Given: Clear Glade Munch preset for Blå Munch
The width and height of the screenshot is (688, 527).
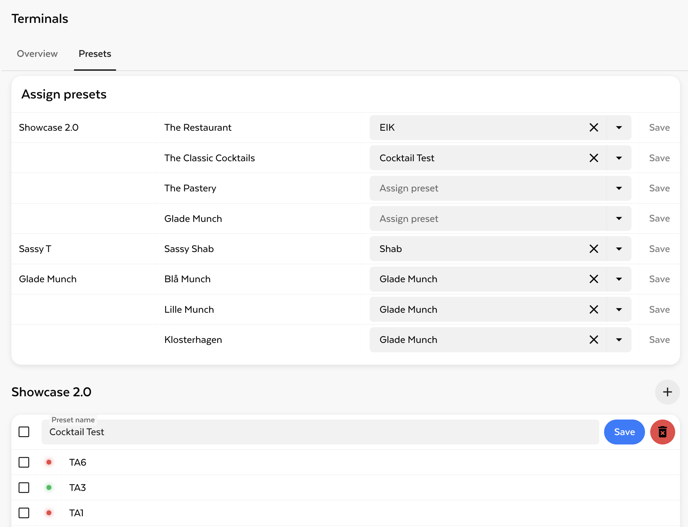Looking at the screenshot, I should point(593,279).
